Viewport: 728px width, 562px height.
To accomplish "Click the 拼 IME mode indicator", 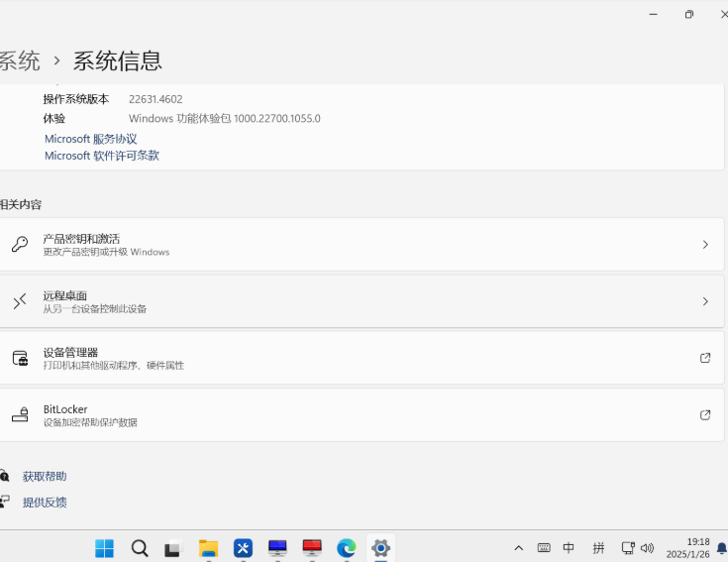I will (x=598, y=548).
